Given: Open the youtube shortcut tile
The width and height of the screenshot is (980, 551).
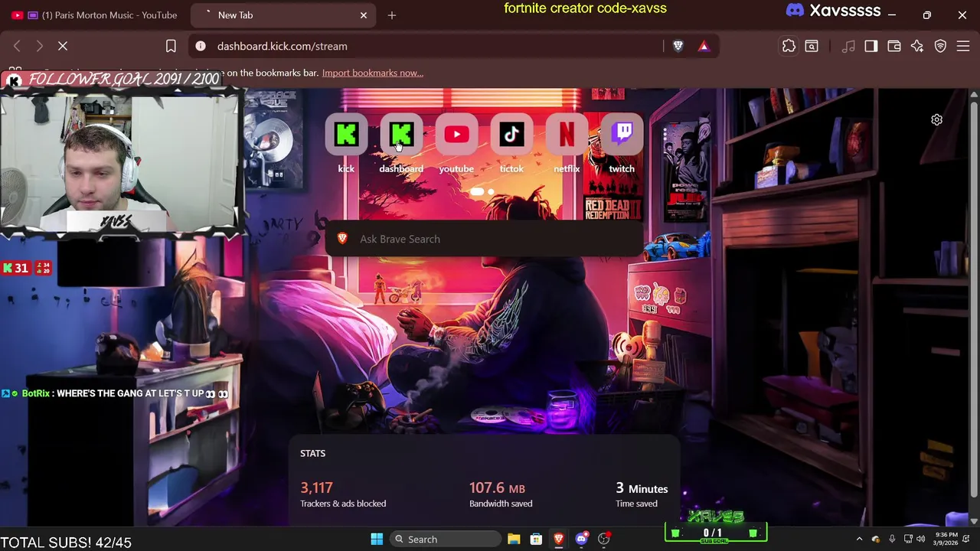Looking at the screenshot, I should pyautogui.click(x=456, y=135).
